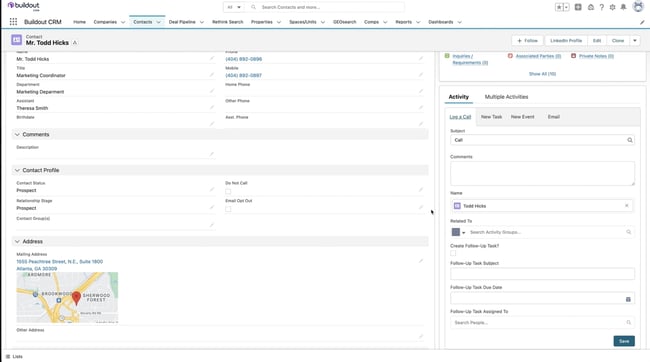Go to the Home tab
Viewport: 650px width, 362px height.
click(x=80, y=22)
